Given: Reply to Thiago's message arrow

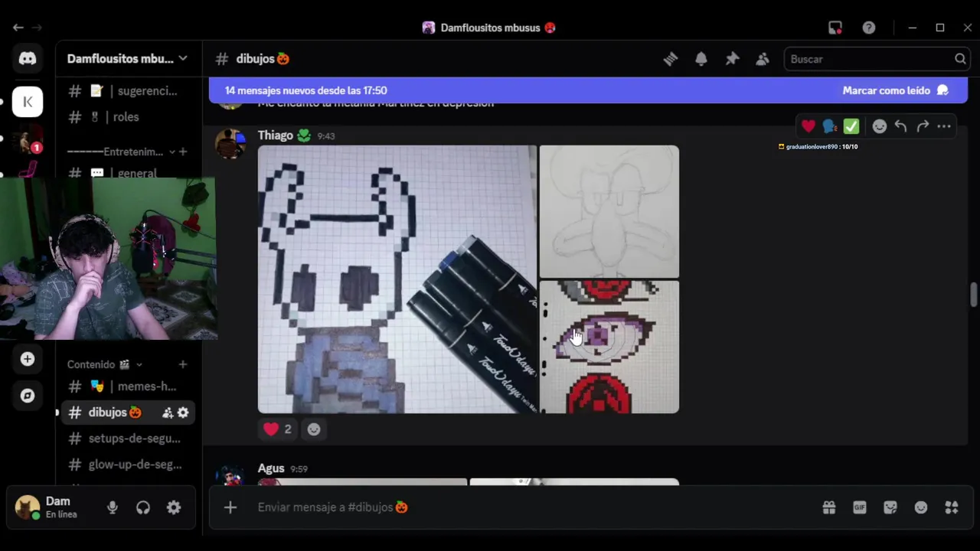Looking at the screenshot, I should click(901, 126).
